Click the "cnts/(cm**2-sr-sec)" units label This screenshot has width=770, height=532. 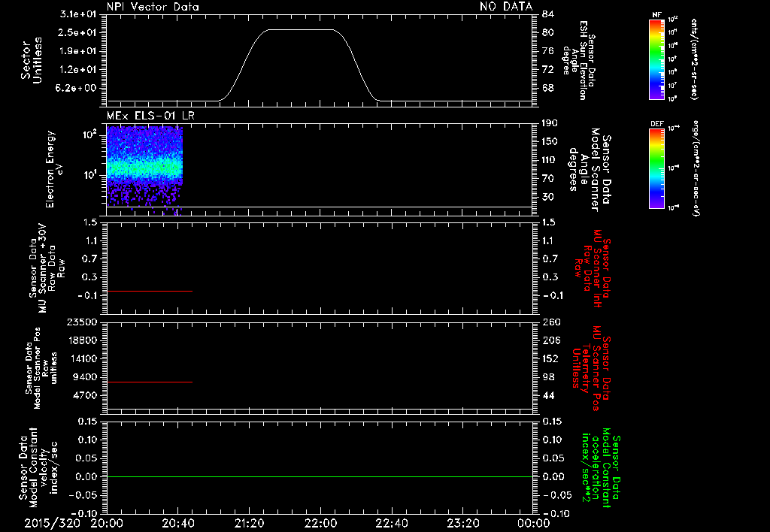(x=694, y=59)
